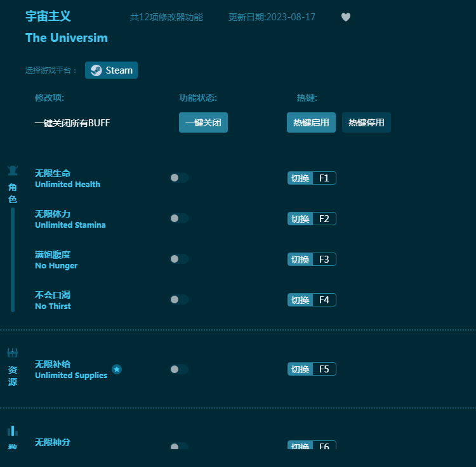This screenshot has width=476, height=467.
Task: Click the Unlimited Health label
Action: pyautogui.click(x=67, y=184)
